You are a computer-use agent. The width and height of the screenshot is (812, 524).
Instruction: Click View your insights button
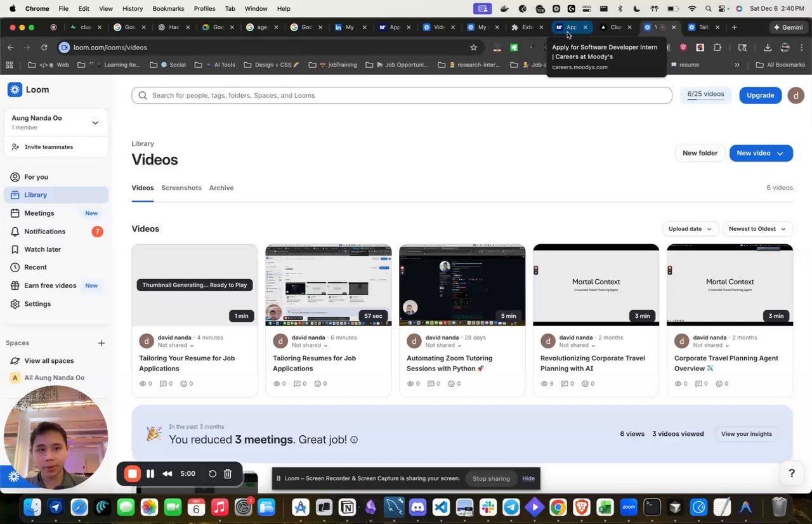pos(746,434)
